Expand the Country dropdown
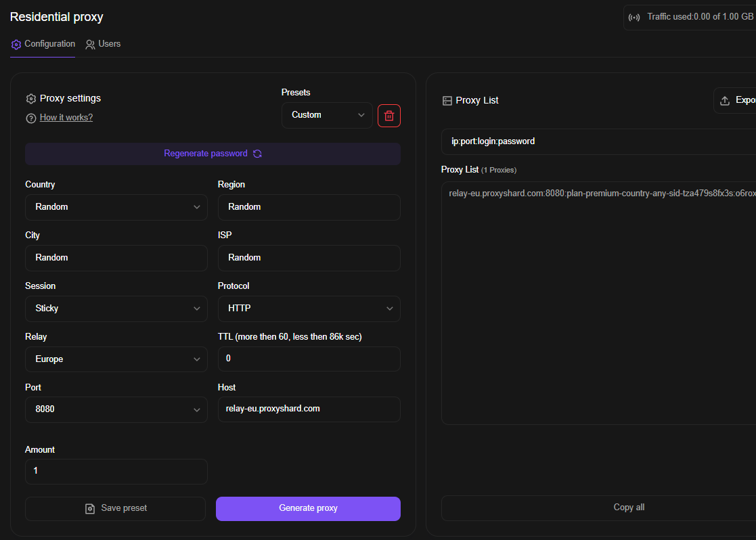756x540 pixels. (x=116, y=207)
